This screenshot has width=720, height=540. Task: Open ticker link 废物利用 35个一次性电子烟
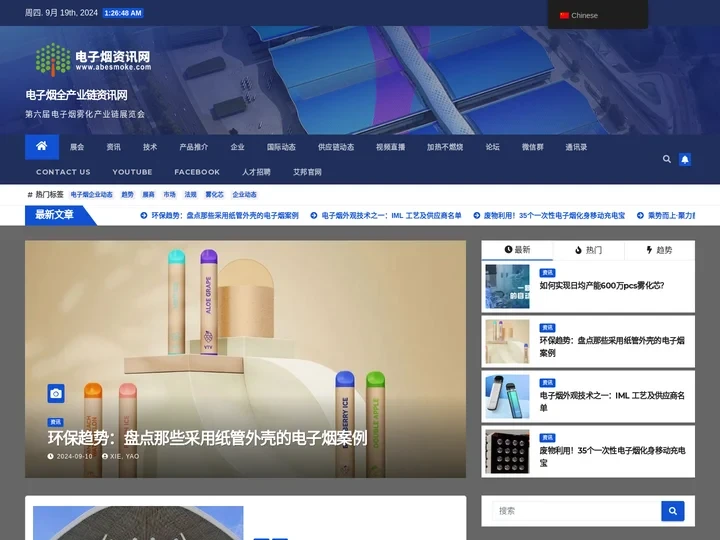coord(549,215)
